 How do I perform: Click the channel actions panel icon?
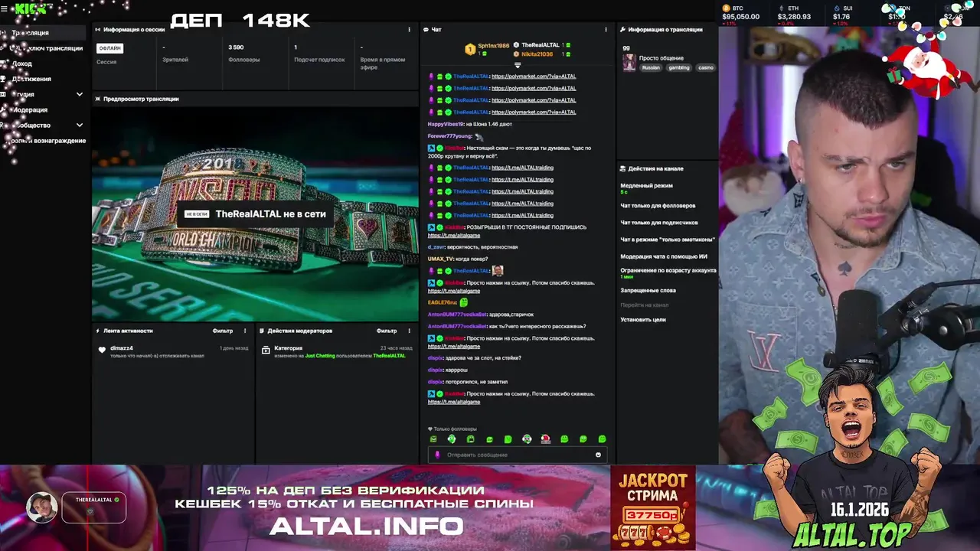pyautogui.click(x=622, y=168)
